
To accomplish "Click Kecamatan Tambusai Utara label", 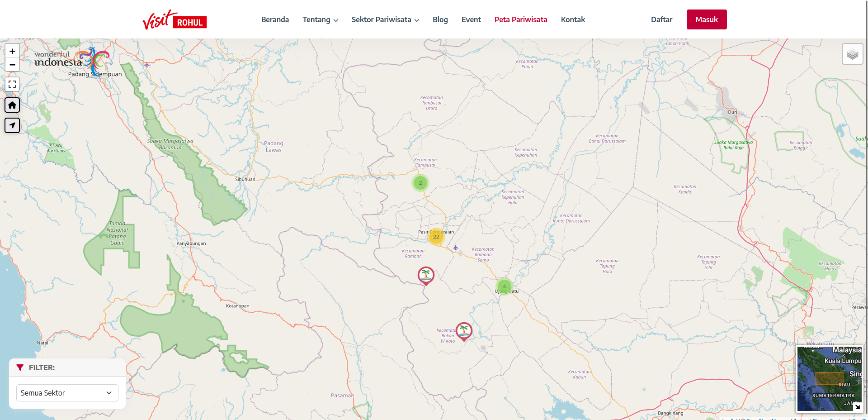I will [x=431, y=103].
